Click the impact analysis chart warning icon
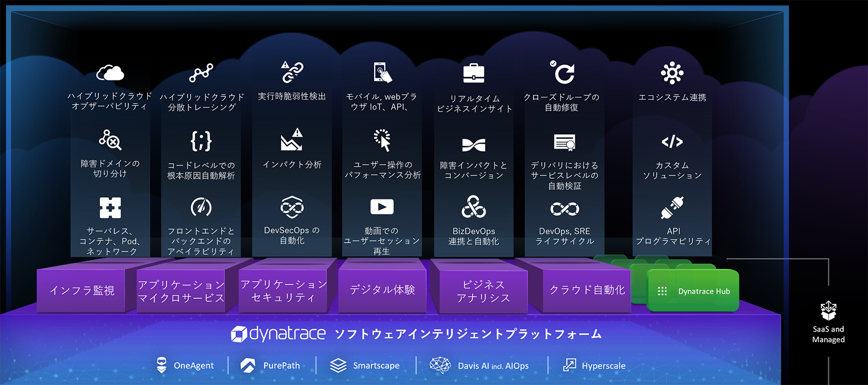The image size is (868, 385). coord(292,139)
